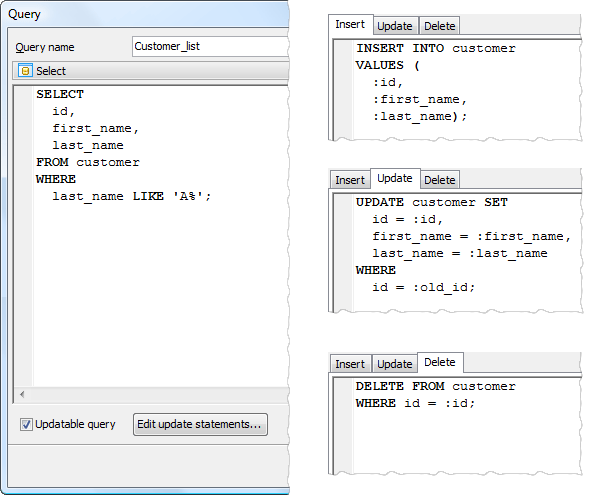The height and width of the screenshot is (495, 600).
Task: Select the active Update tab above UPDATE customer statement
Action: click(x=395, y=178)
